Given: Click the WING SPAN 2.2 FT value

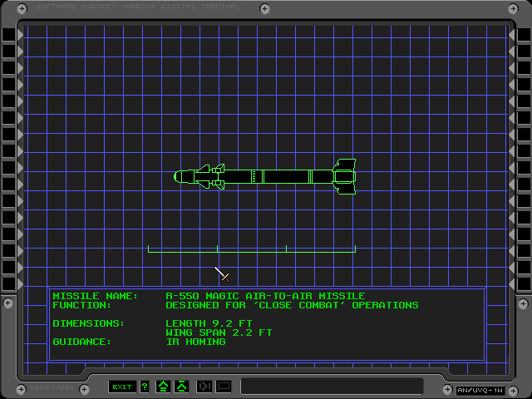Looking at the screenshot, I should click(219, 332).
